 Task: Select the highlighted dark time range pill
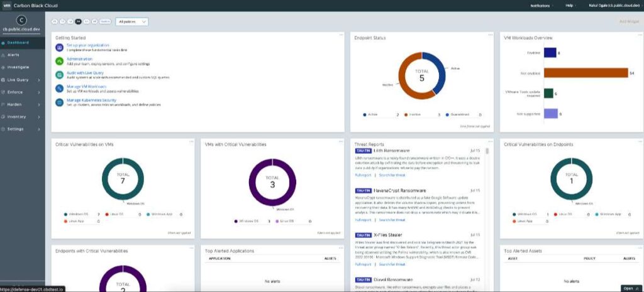79,21
